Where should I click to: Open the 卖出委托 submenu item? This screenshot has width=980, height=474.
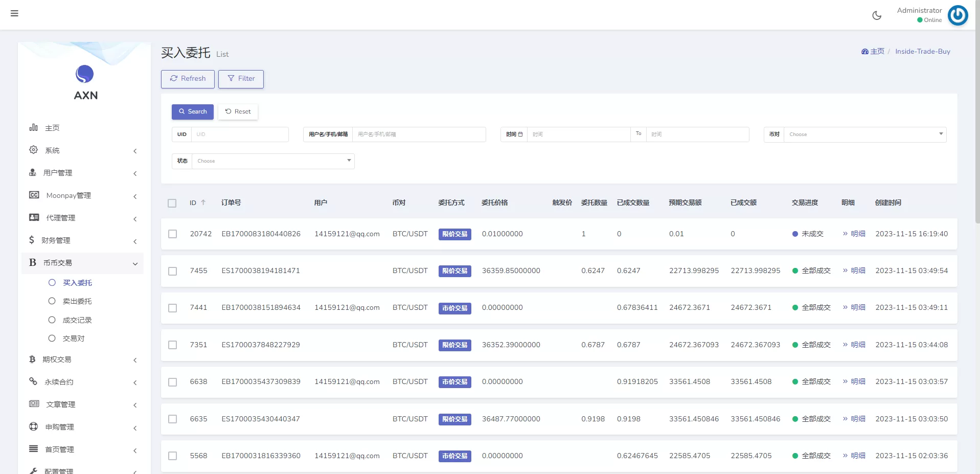click(77, 301)
